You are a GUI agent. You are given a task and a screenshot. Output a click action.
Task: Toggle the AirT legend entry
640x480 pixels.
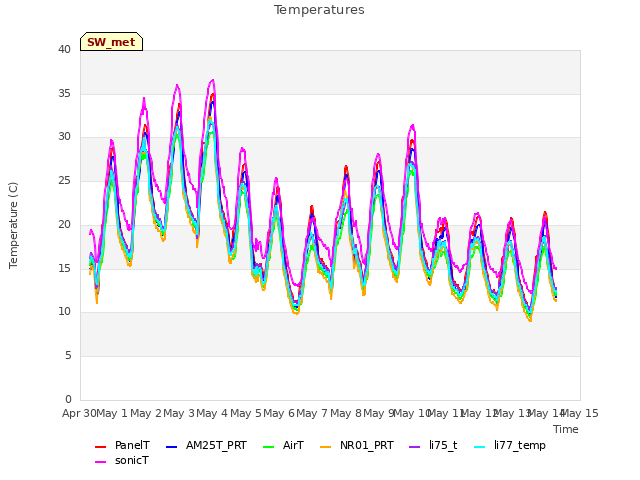pos(284,445)
